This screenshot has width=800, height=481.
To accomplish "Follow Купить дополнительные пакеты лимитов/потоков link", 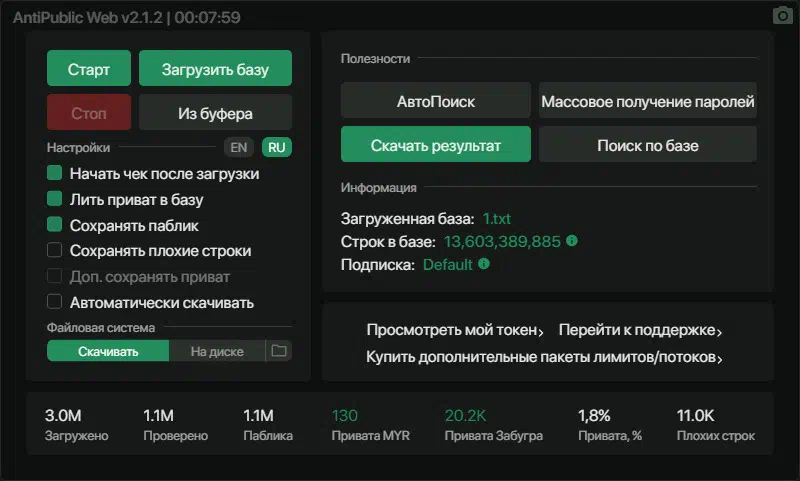I will point(544,357).
